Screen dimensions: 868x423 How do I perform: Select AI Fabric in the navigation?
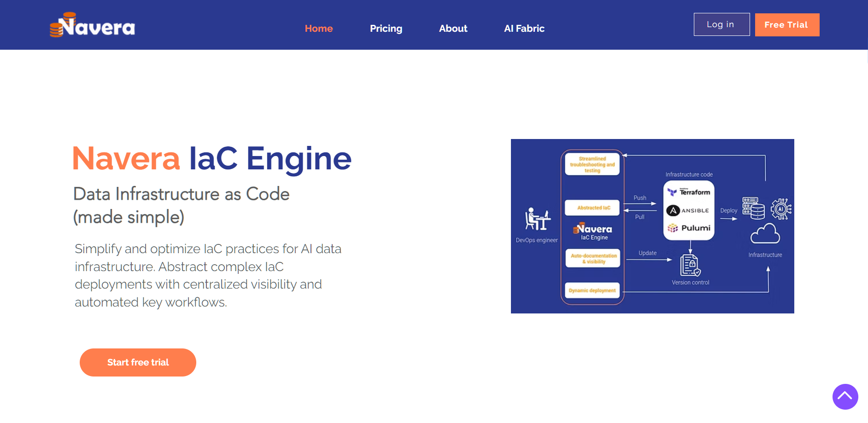(x=524, y=29)
